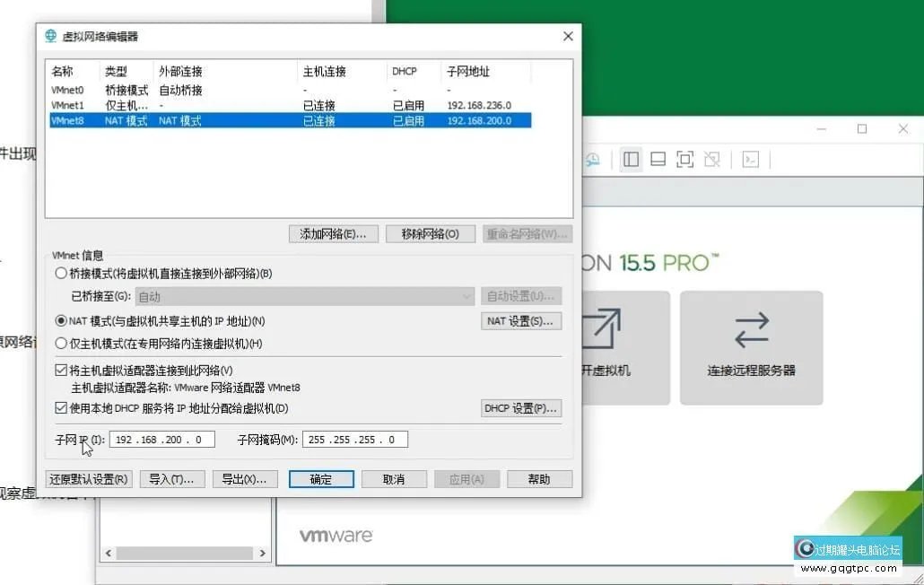Select the VMnet0 bridged network row

pyautogui.click(x=179, y=90)
